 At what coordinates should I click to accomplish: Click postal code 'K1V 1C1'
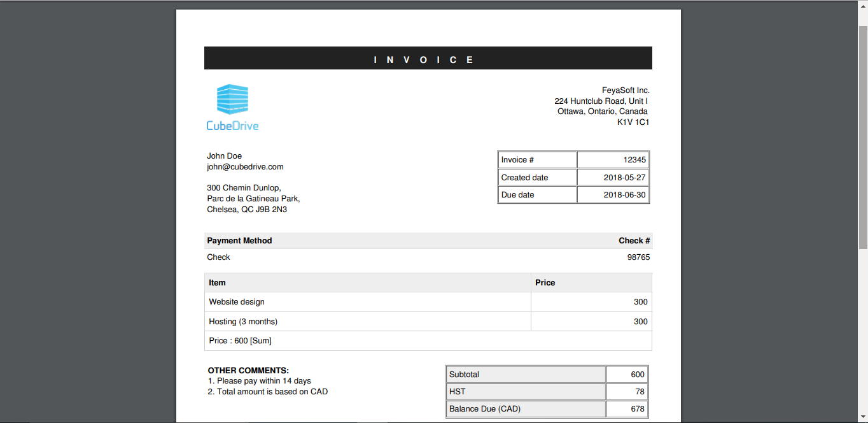633,122
